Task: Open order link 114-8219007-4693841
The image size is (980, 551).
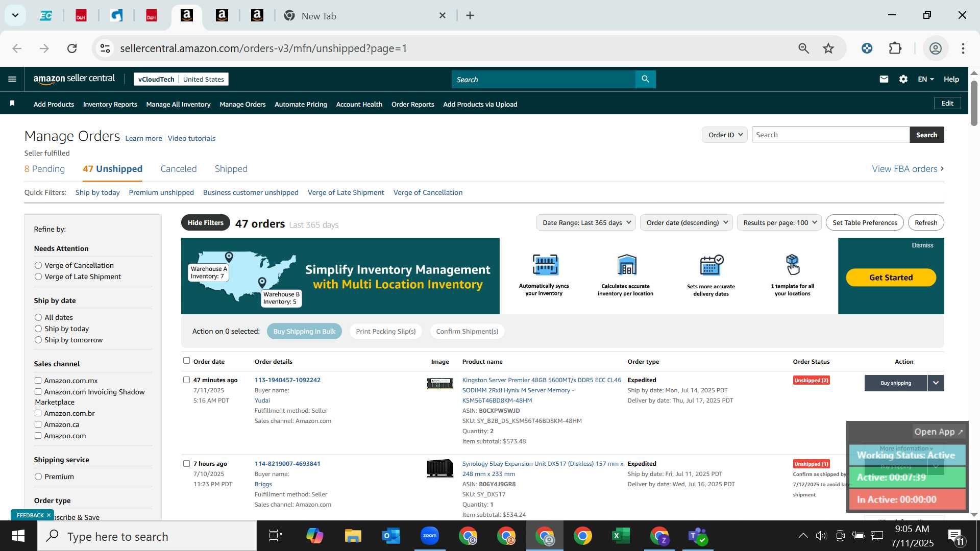Action: coord(287,463)
